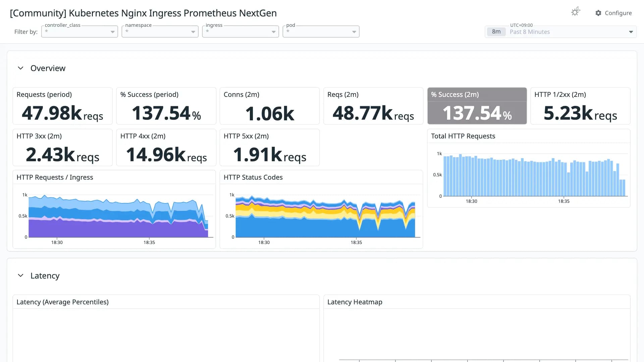This screenshot has height=362, width=644.
Task: Open the Configure menu
Action: [613, 13]
